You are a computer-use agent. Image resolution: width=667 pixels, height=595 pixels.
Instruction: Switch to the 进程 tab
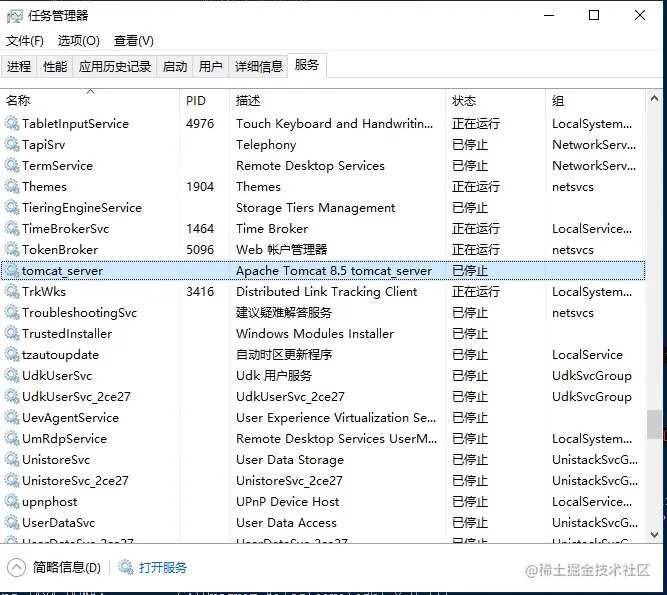(19, 66)
